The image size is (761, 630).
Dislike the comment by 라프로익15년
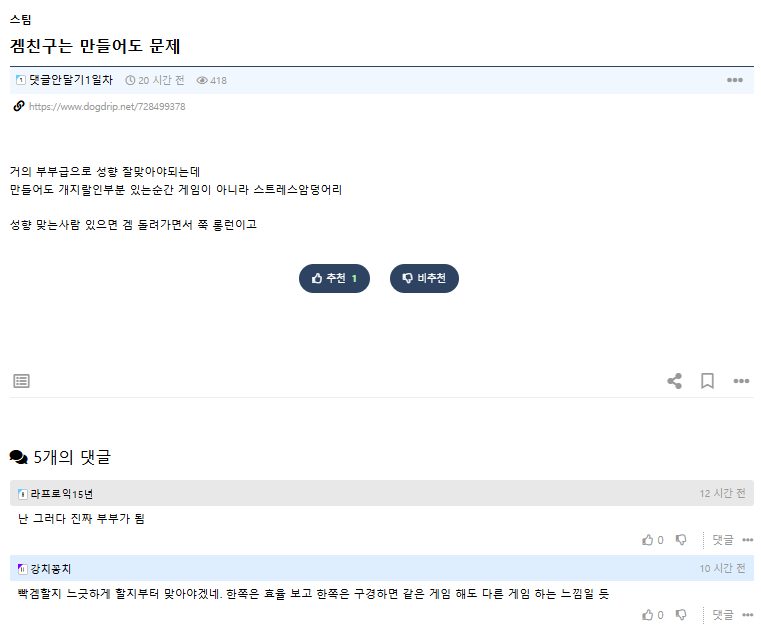tap(681, 540)
